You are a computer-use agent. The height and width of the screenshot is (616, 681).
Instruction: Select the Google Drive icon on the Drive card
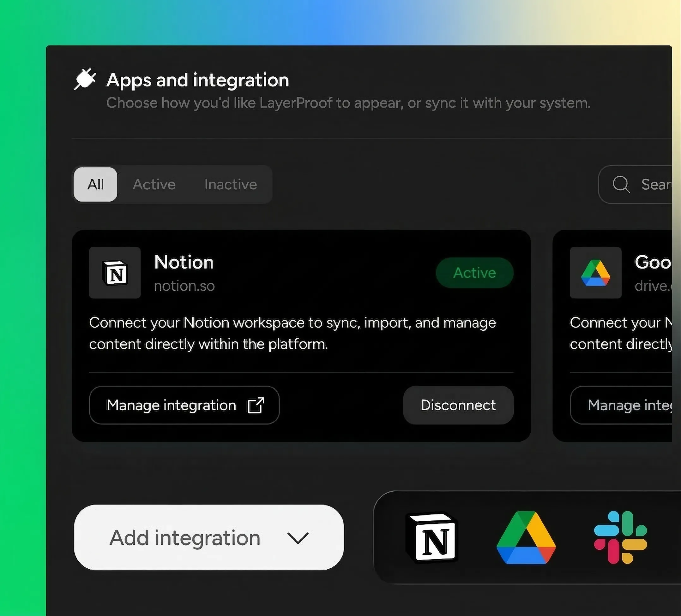pyautogui.click(x=595, y=273)
